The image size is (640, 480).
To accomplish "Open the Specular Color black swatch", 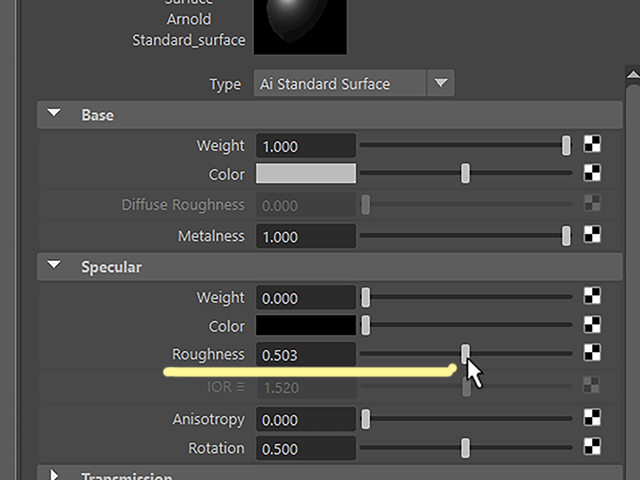I will [306, 325].
